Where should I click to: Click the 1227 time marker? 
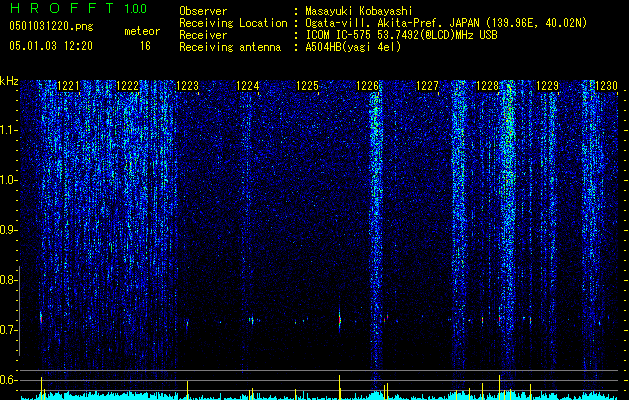(427, 86)
